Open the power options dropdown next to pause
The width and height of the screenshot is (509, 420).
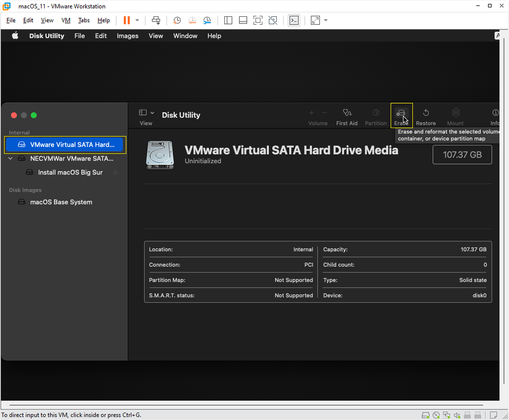pos(137,20)
